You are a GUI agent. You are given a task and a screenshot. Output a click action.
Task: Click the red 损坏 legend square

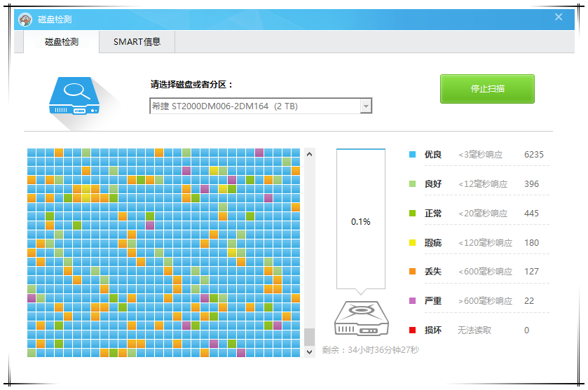click(412, 330)
